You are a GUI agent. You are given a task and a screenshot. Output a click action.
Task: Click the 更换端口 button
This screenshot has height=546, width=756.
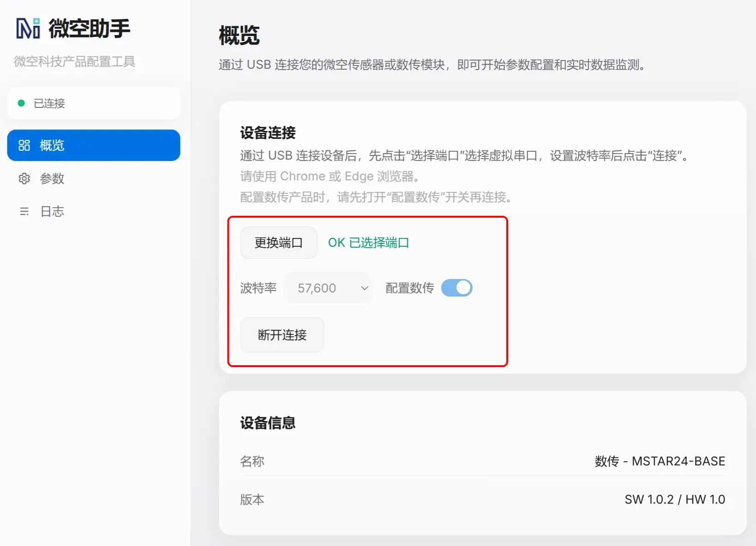pyautogui.click(x=279, y=243)
